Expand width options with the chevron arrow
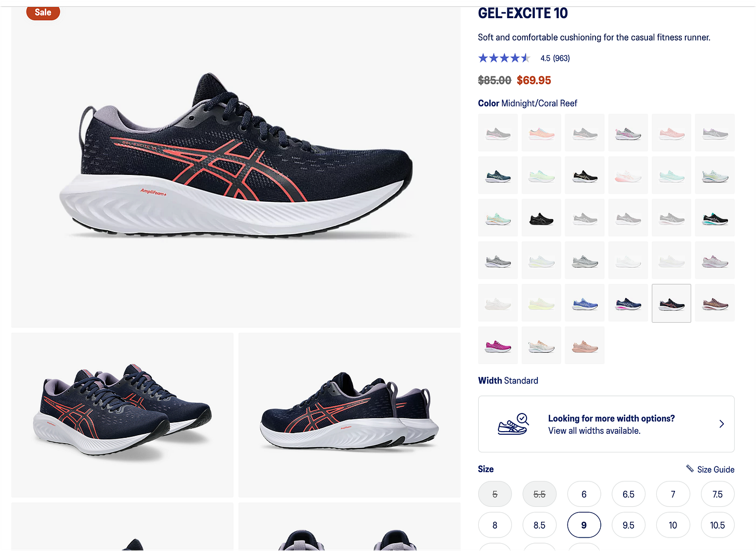Image resolution: width=756 pixels, height=551 pixels. [x=722, y=424]
